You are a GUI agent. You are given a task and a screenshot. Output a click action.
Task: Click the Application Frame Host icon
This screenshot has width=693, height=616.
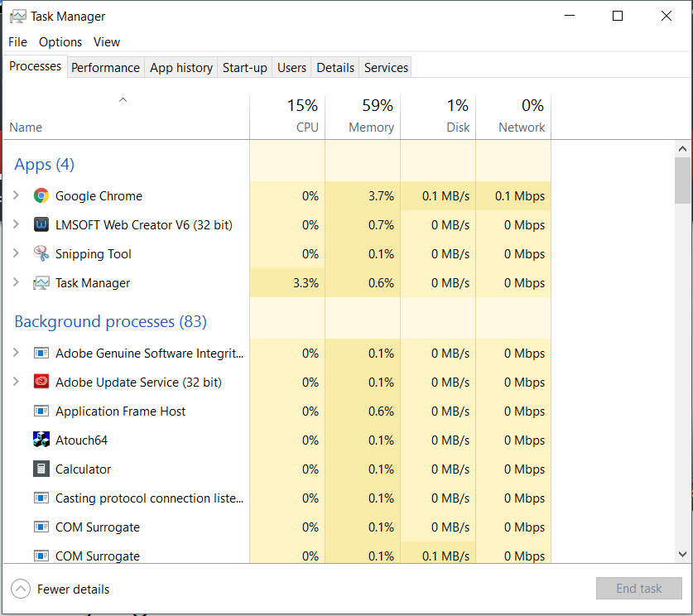click(41, 411)
